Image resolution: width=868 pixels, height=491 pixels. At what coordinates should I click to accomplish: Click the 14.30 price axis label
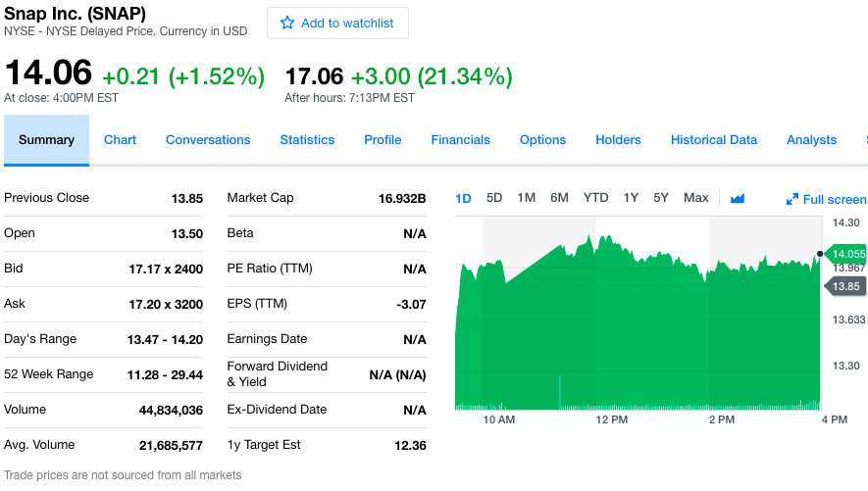coord(845,222)
